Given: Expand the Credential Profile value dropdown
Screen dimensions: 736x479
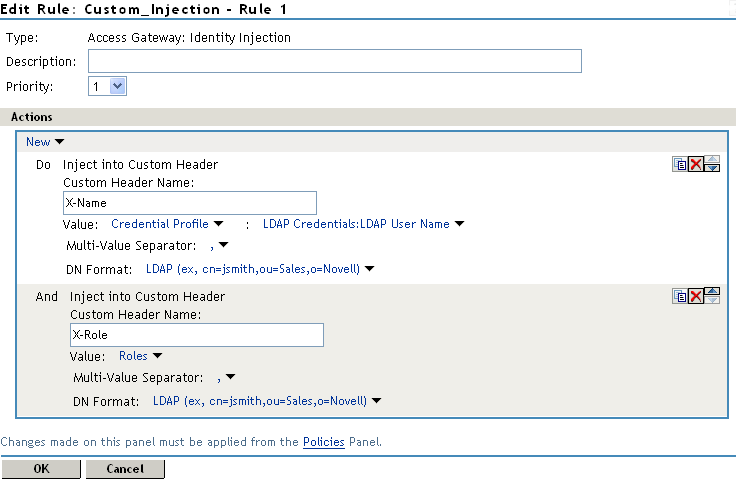Looking at the screenshot, I should [167, 224].
